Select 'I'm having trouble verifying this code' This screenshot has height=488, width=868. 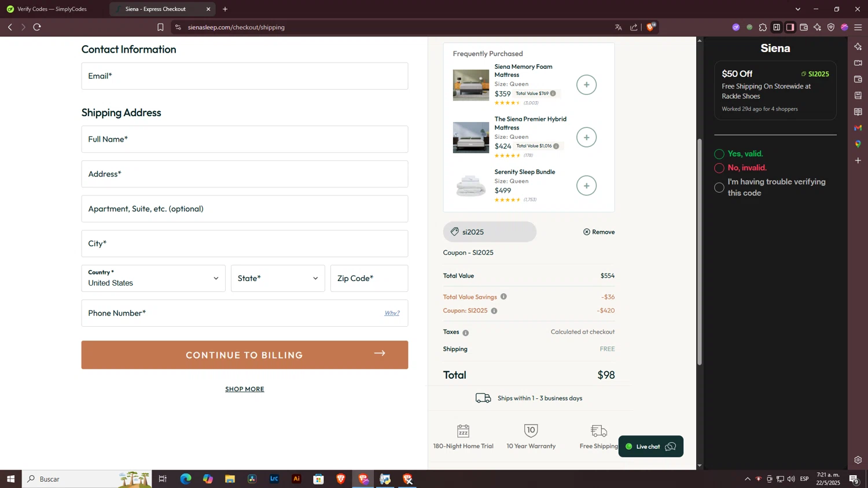(719, 187)
